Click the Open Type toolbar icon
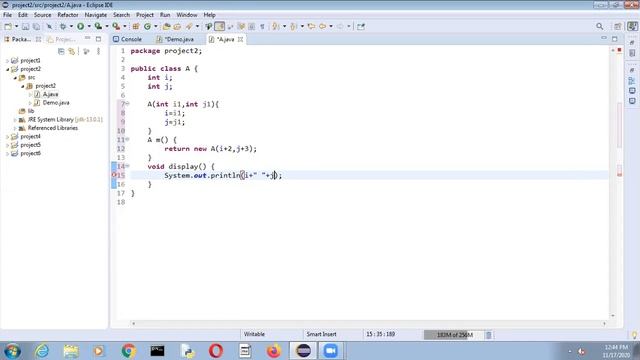Viewport: 640px width, 360px height. tap(166, 27)
